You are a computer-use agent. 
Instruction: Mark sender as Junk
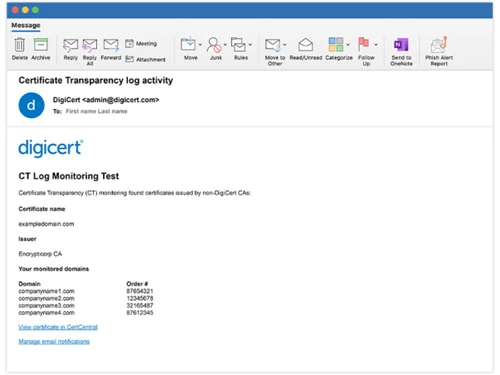coord(214,45)
